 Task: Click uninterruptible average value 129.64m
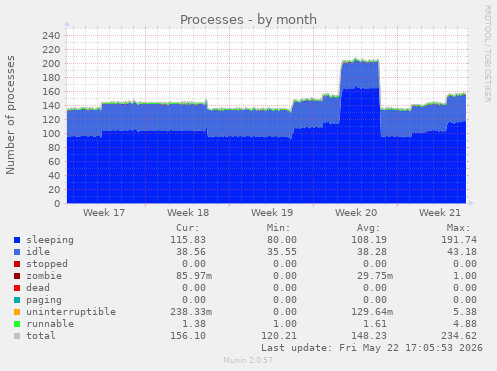[x=372, y=312]
